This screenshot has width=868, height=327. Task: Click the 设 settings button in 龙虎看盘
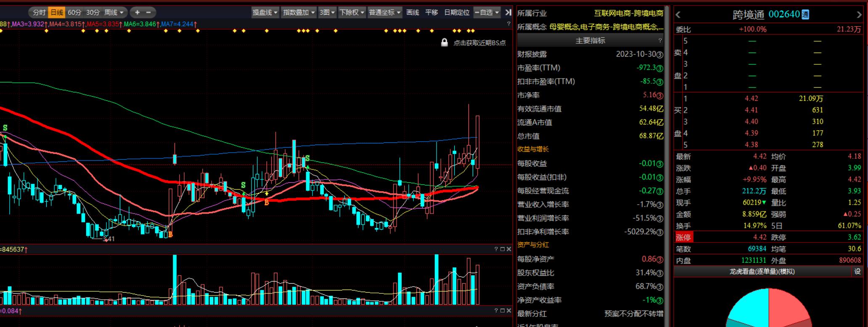[857, 272]
